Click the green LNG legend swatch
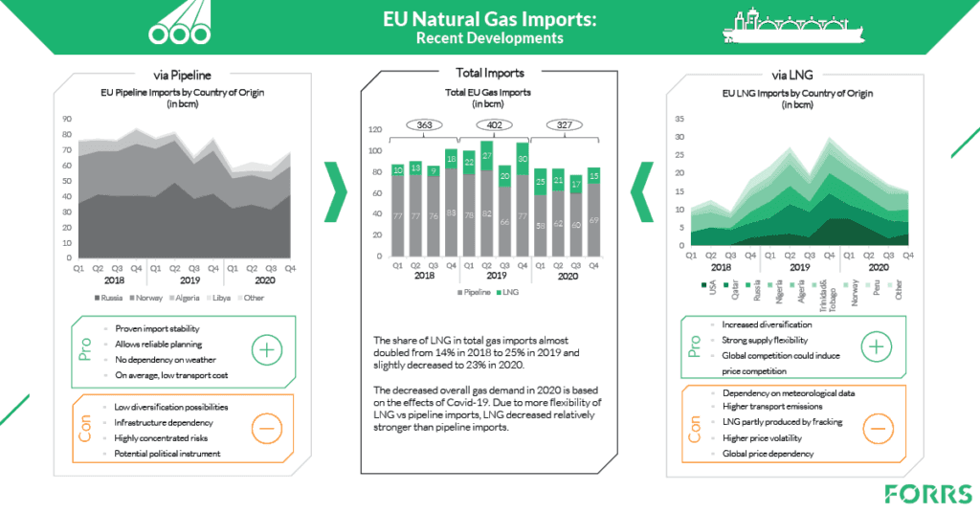Viewport: 980px width, 513px height. coord(501,290)
